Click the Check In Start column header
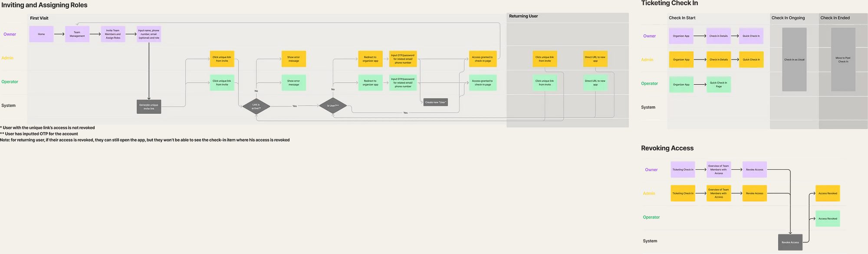Viewport: 868px width, 254px height. pos(682,18)
